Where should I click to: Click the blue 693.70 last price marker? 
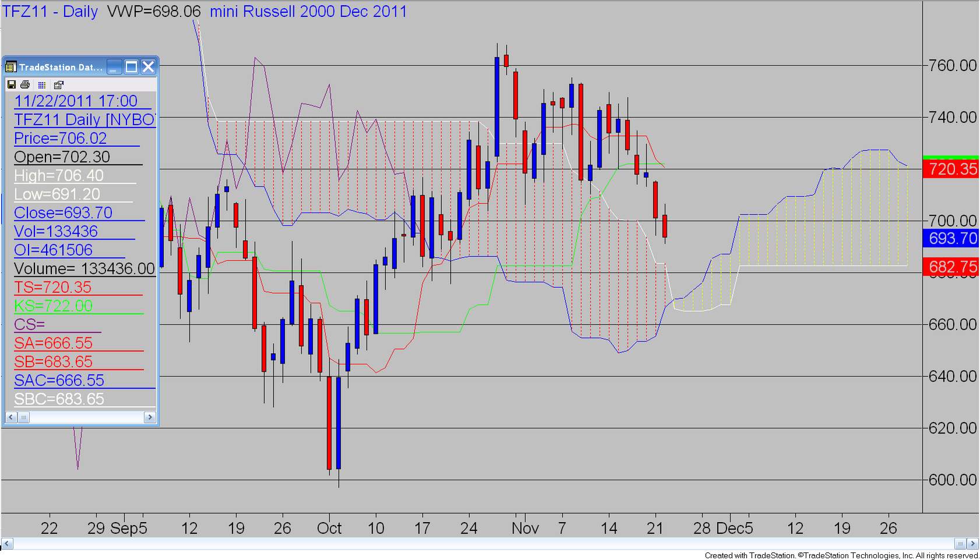coord(951,238)
